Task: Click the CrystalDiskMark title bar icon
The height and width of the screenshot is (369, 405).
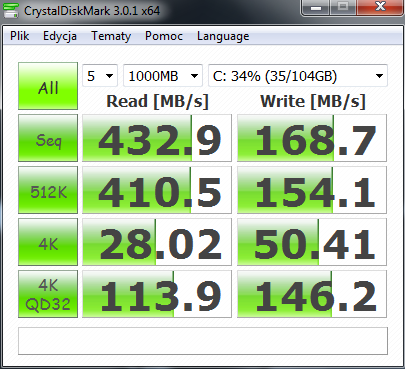Action: [10, 11]
